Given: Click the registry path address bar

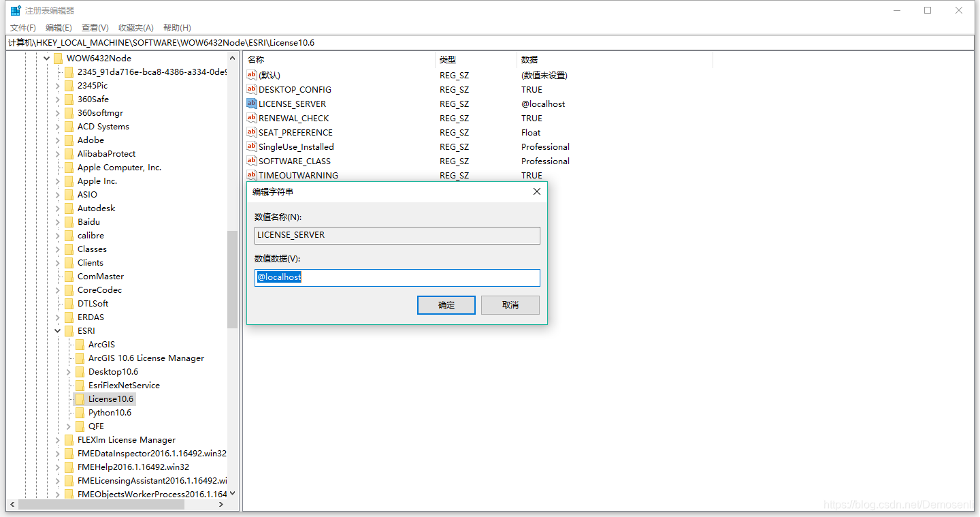Looking at the screenshot, I should [489, 42].
